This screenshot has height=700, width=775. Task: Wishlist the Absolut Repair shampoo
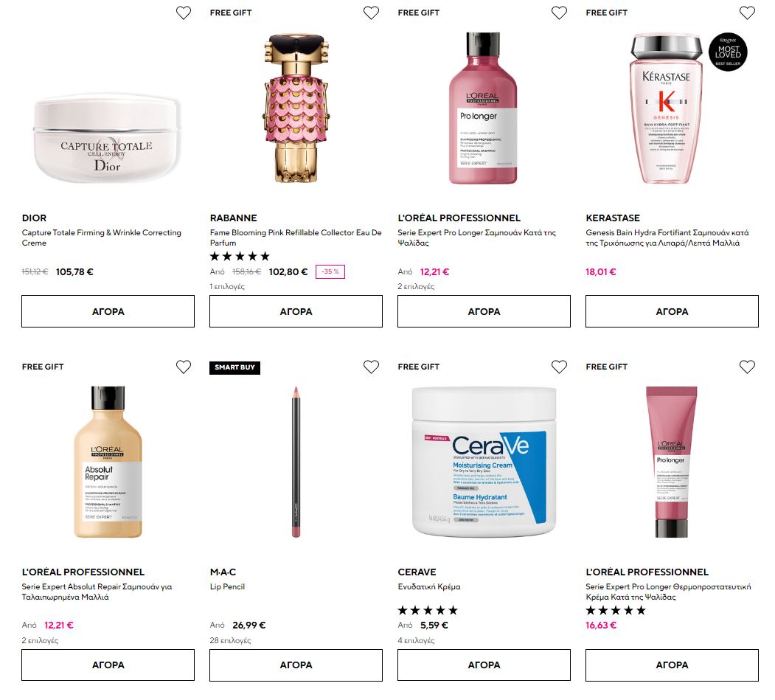[x=184, y=367]
